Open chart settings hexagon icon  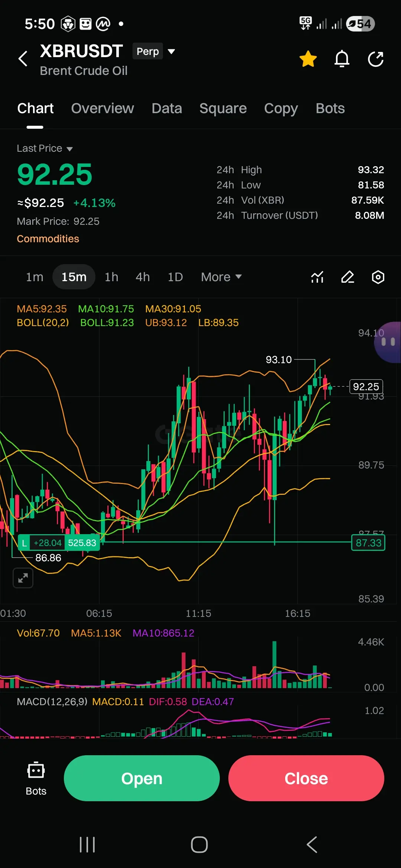click(x=378, y=277)
